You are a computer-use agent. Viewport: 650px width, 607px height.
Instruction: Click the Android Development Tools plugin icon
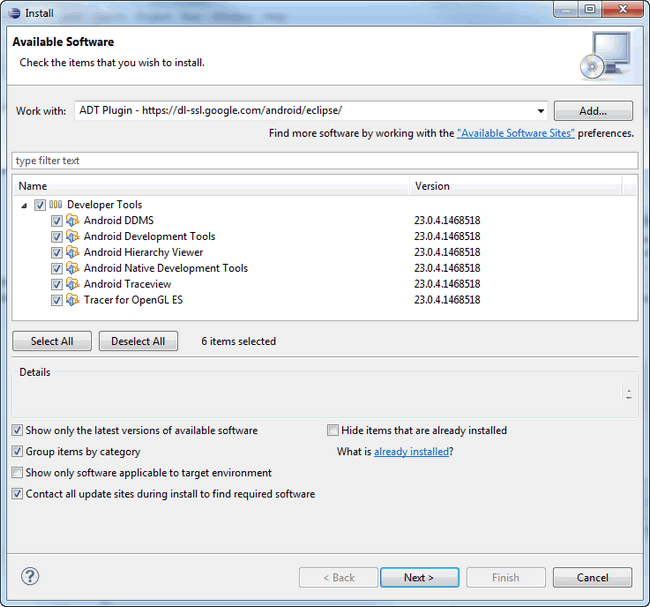73,236
